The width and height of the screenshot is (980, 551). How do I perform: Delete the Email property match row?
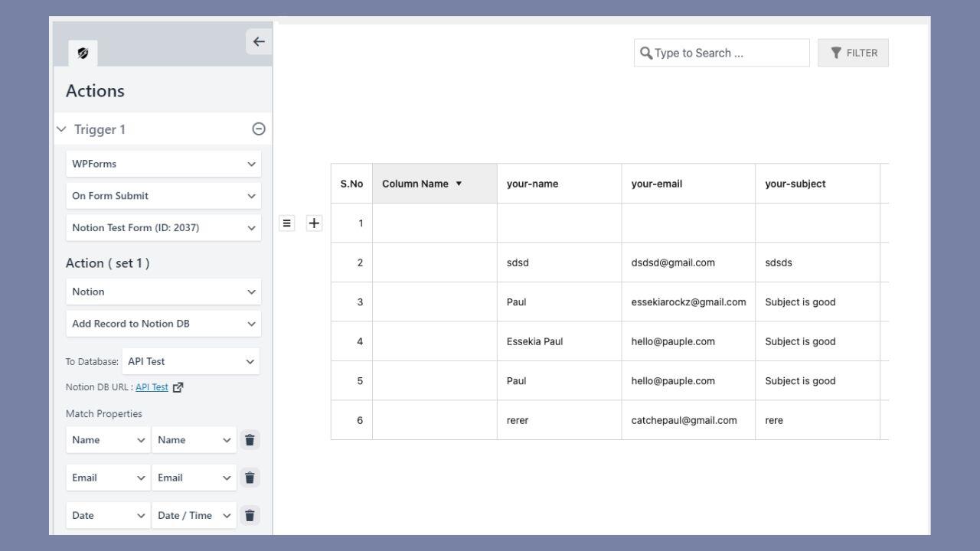[250, 478]
